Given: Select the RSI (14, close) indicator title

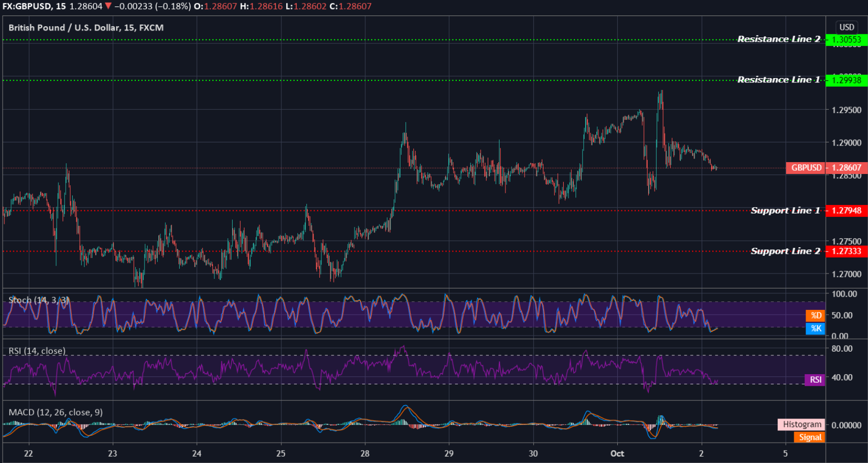Looking at the screenshot, I should point(37,351).
